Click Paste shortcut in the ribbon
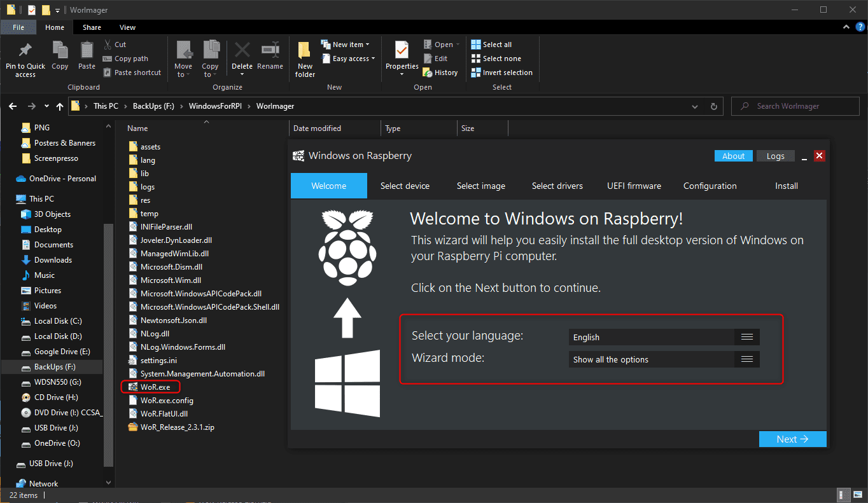The image size is (868, 503). point(132,72)
